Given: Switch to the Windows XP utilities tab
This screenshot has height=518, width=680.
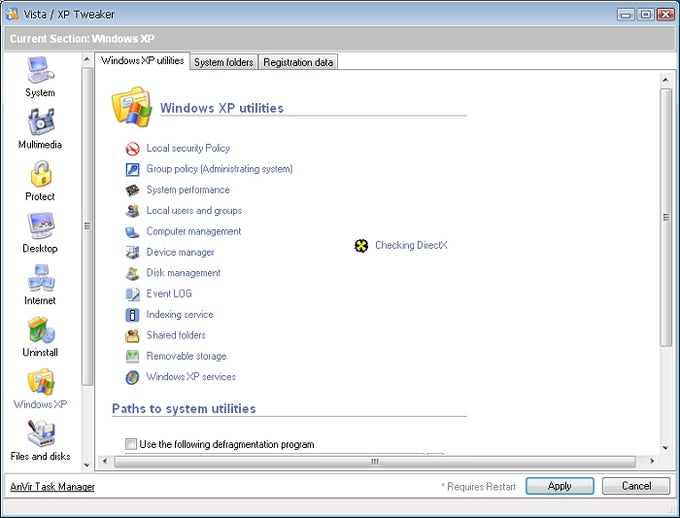Looking at the screenshot, I should pyautogui.click(x=142, y=61).
